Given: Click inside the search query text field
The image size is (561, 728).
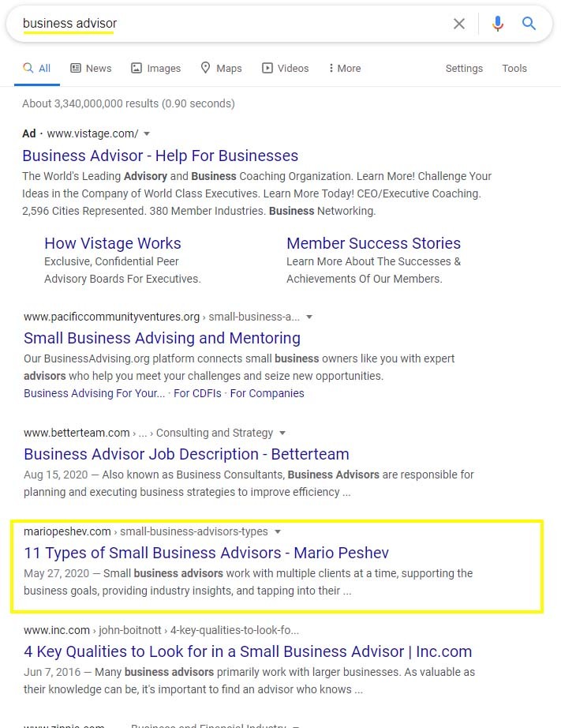Looking at the screenshot, I should [237, 24].
